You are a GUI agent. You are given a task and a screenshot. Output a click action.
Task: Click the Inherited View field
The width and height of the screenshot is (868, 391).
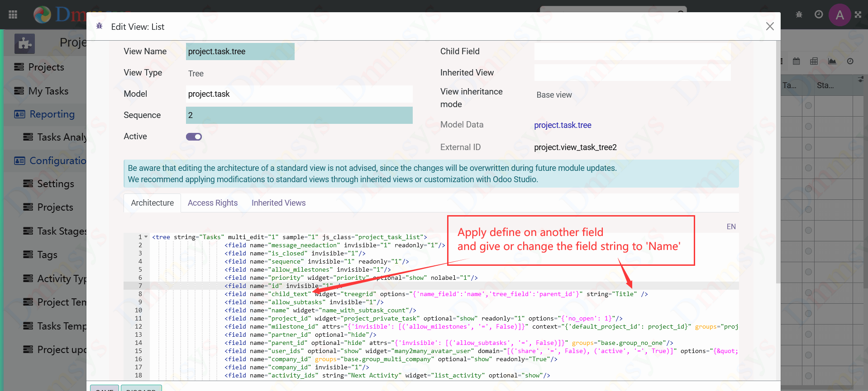pos(632,73)
